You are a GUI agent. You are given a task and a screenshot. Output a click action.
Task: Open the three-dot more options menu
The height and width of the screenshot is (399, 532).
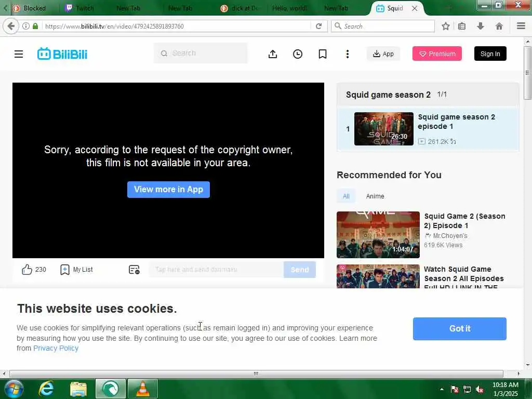click(348, 54)
